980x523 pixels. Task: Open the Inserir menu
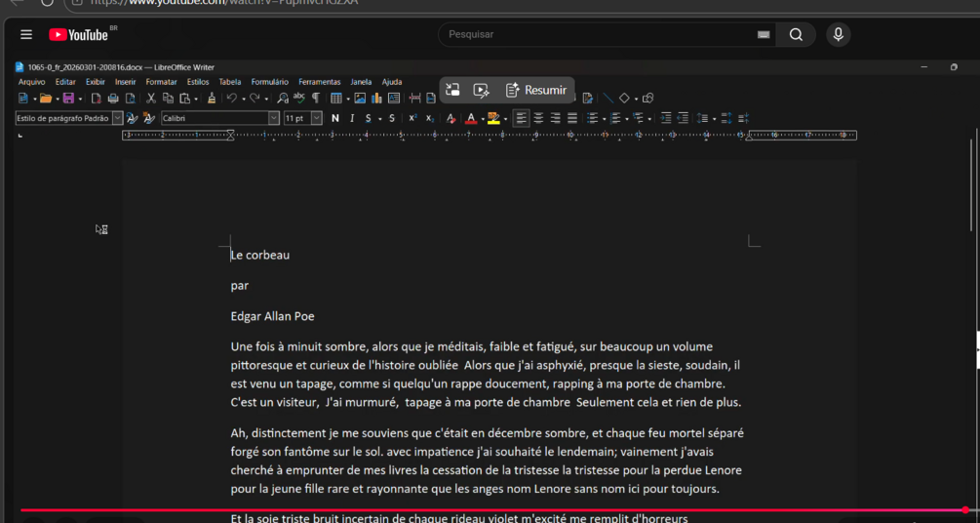[125, 82]
